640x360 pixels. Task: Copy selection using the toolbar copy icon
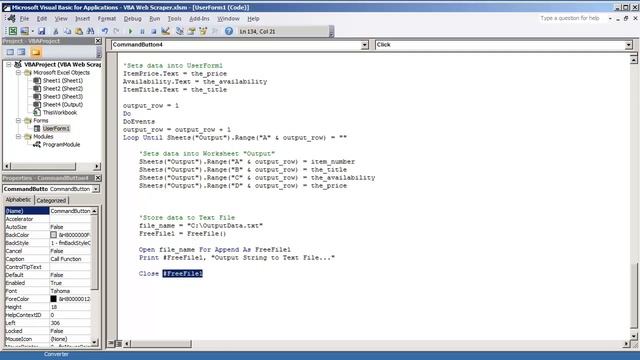point(67,31)
